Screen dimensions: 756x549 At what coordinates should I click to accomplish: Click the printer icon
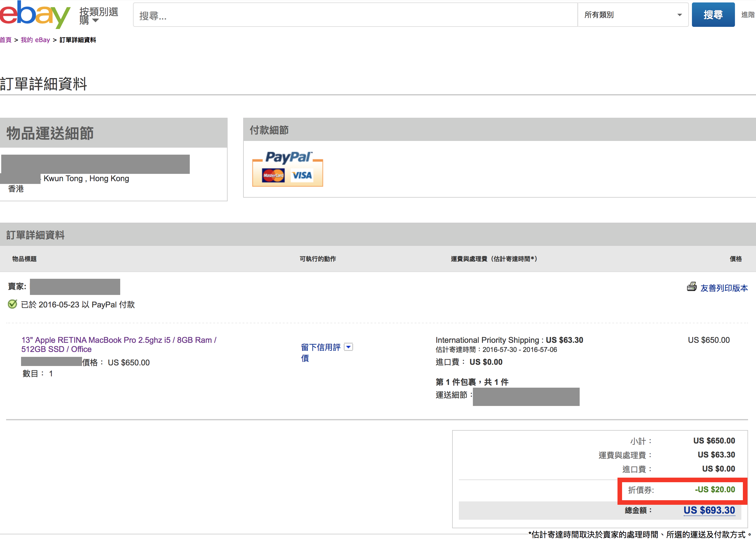tap(692, 287)
